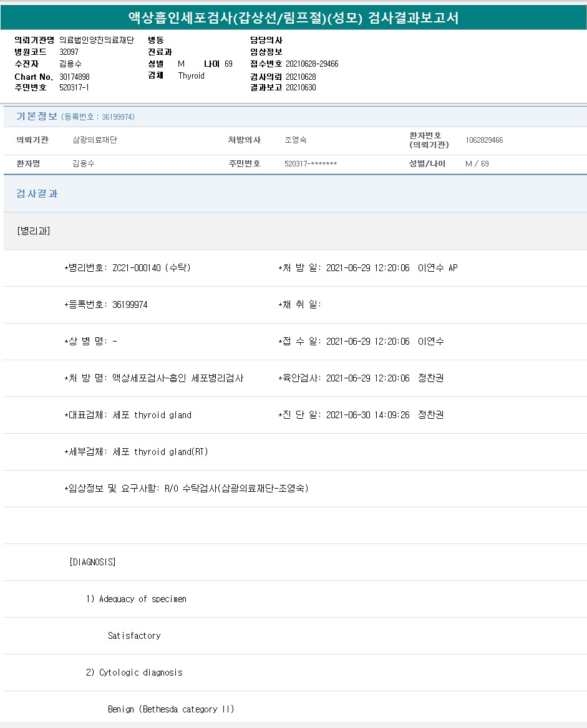Viewport: 587px width, 728px height.
Task: Click the Benign (Bethesda category II) result
Action: [171, 709]
